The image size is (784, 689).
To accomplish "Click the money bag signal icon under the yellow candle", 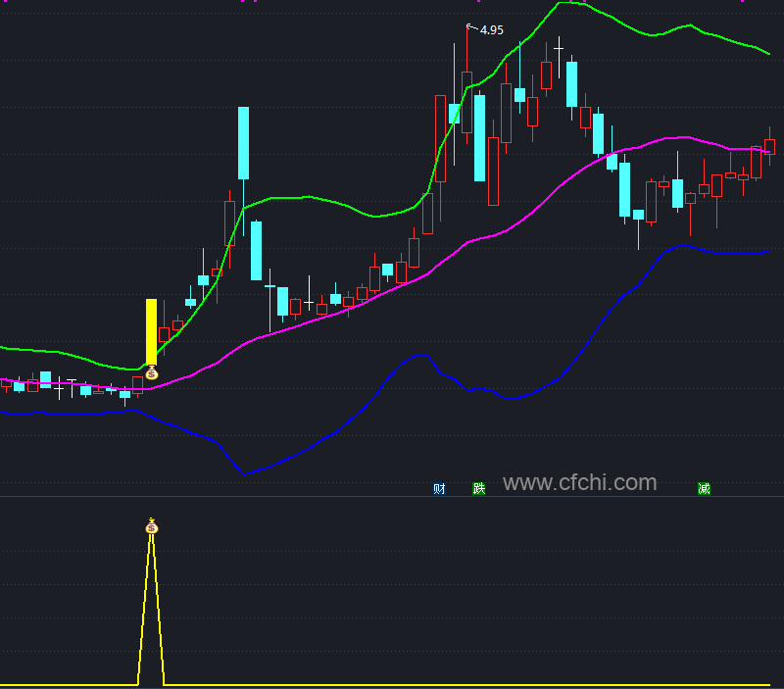I will point(152,373).
